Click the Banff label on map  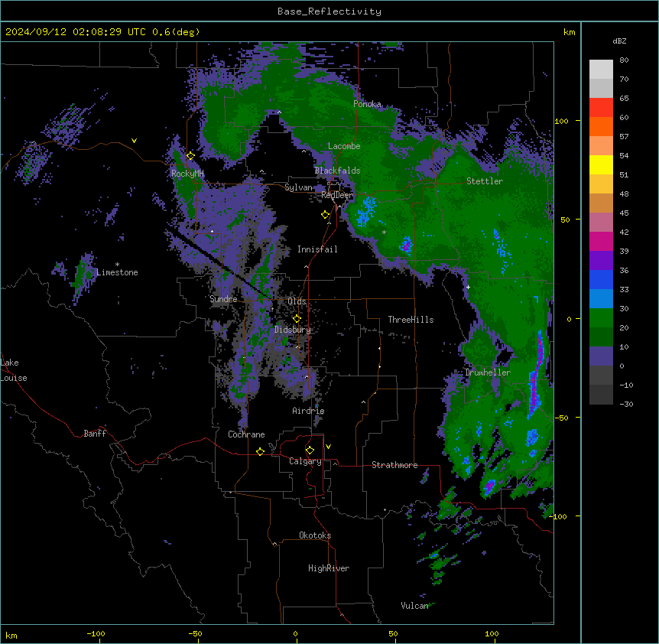[x=95, y=434]
